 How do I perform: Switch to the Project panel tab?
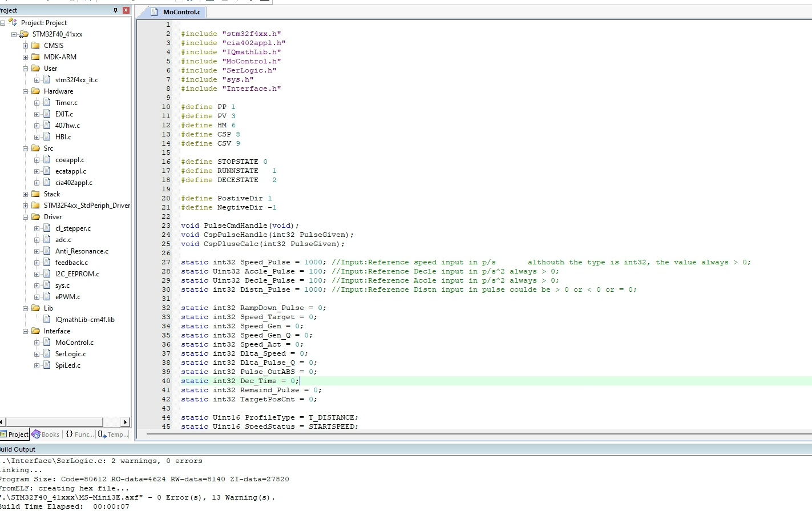coord(14,434)
